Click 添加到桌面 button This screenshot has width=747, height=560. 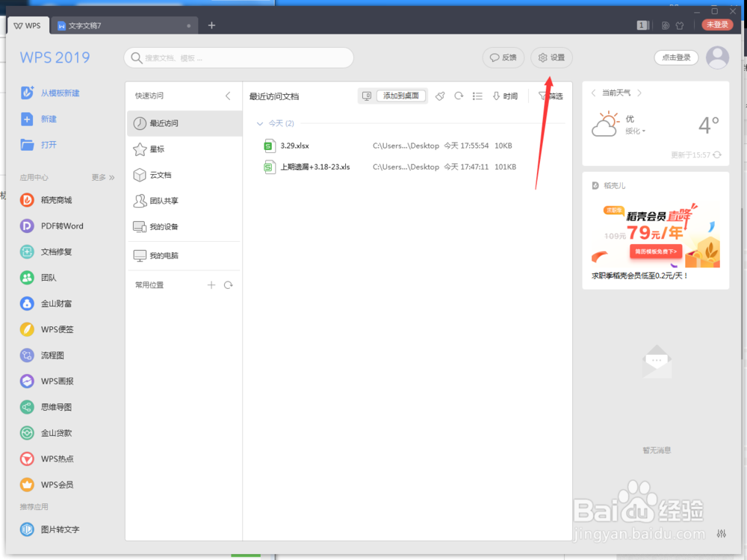click(x=400, y=96)
